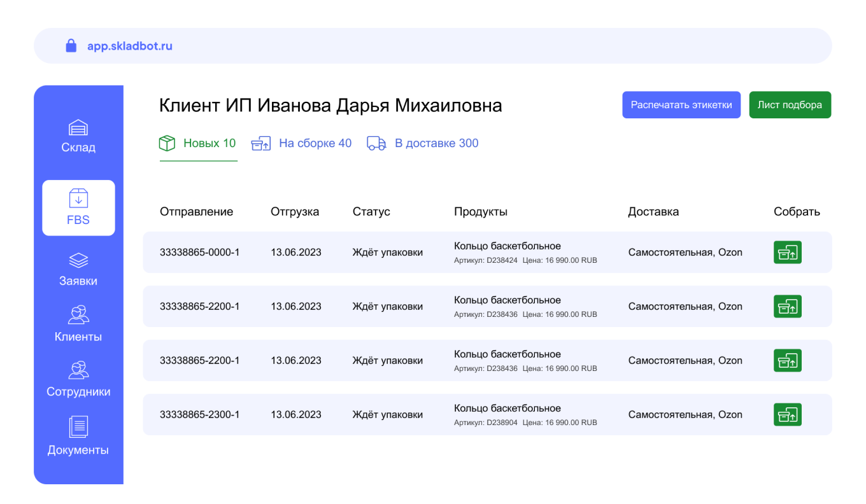Screen dimensions: 866x504
Task: Click the truck icon next to В доставке
Action: [376, 143]
